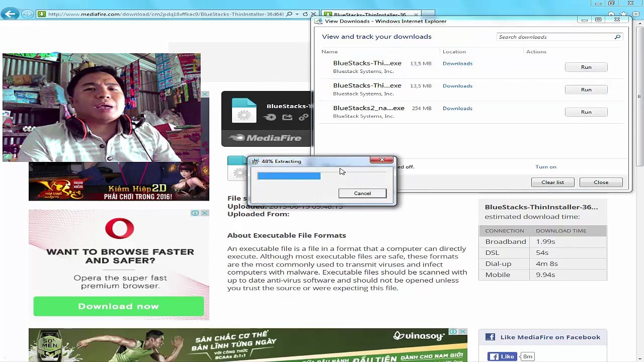Close the webcam-area ad with the X icon

coord(205,95)
